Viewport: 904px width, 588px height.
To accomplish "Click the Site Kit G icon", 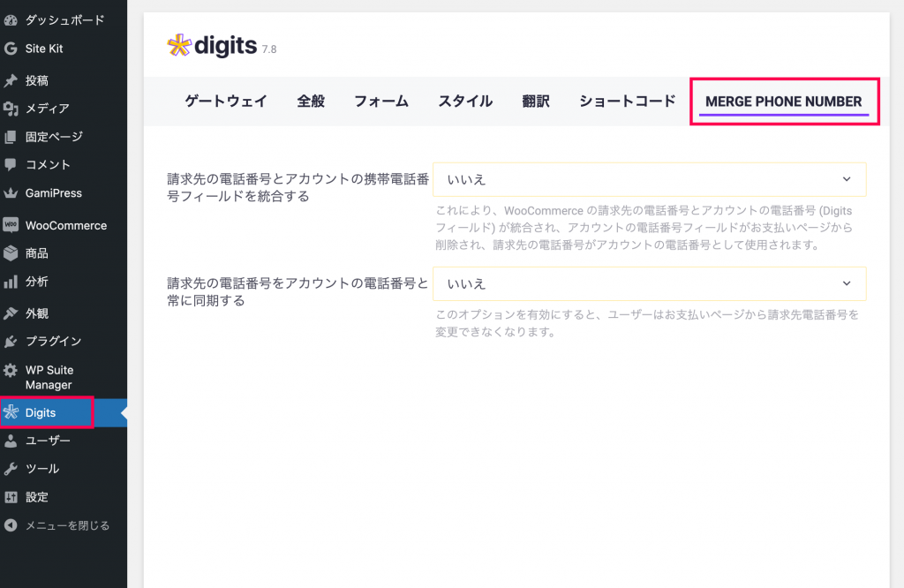I will coord(11,49).
